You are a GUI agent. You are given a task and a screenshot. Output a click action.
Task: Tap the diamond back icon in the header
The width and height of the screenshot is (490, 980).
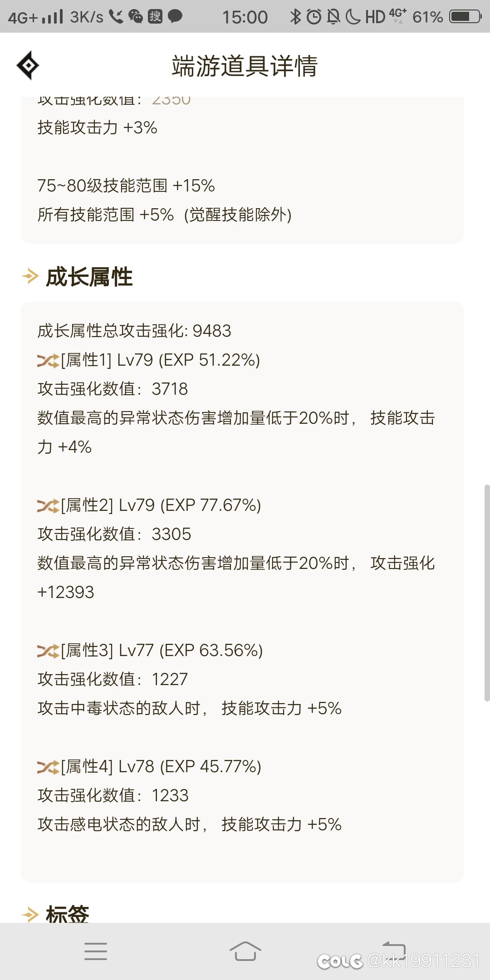tap(28, 66)
